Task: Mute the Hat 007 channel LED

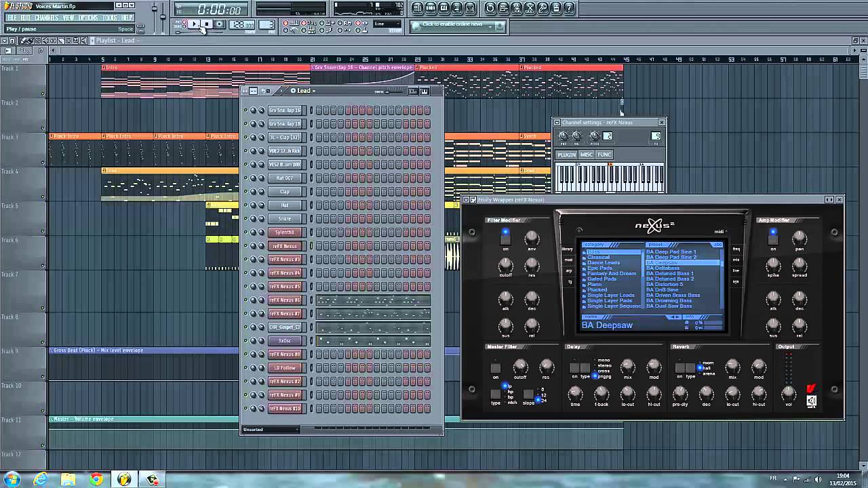Action: [x=246, y=178]
